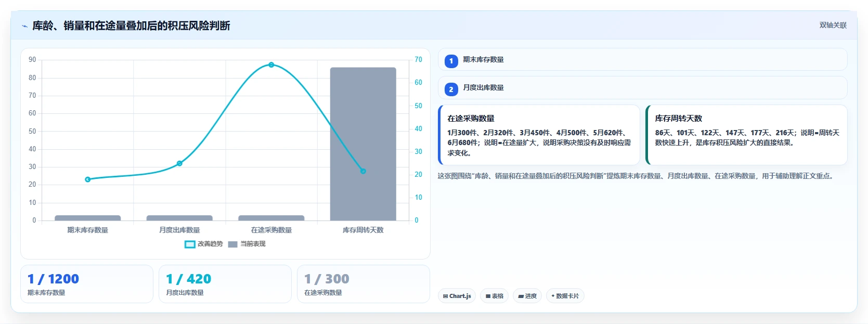Click the 双轴关联 label in header
Screen dimensions: 868x324
(833, 25)
